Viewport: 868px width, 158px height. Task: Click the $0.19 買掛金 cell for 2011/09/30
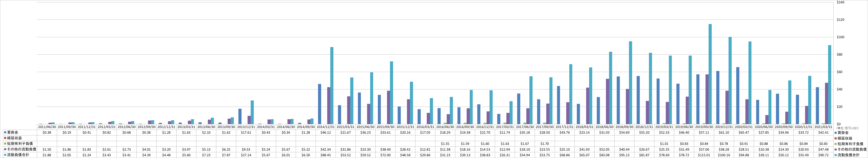point(67,132)
